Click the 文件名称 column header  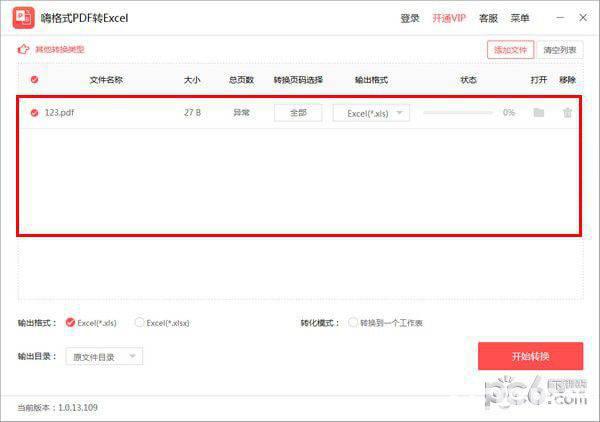pos(106,80)
